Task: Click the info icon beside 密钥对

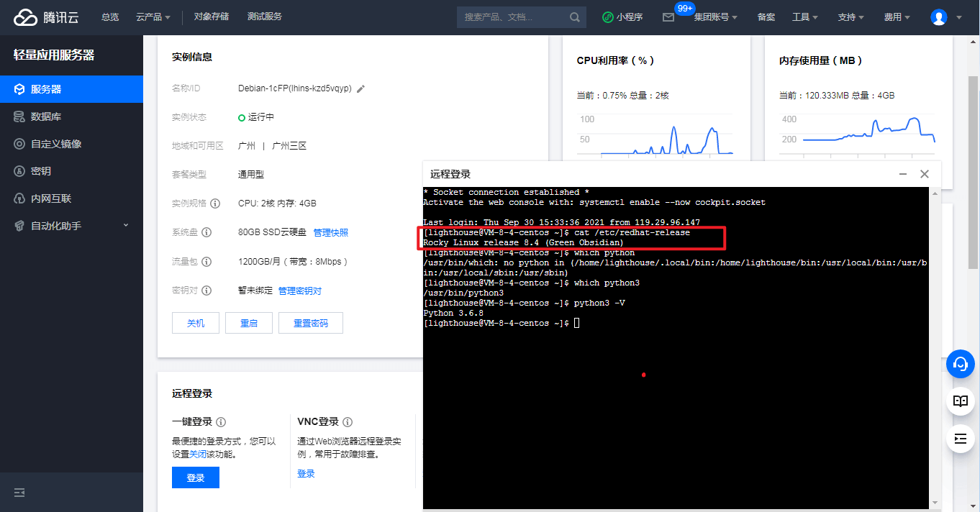Action: coord(207,291)
